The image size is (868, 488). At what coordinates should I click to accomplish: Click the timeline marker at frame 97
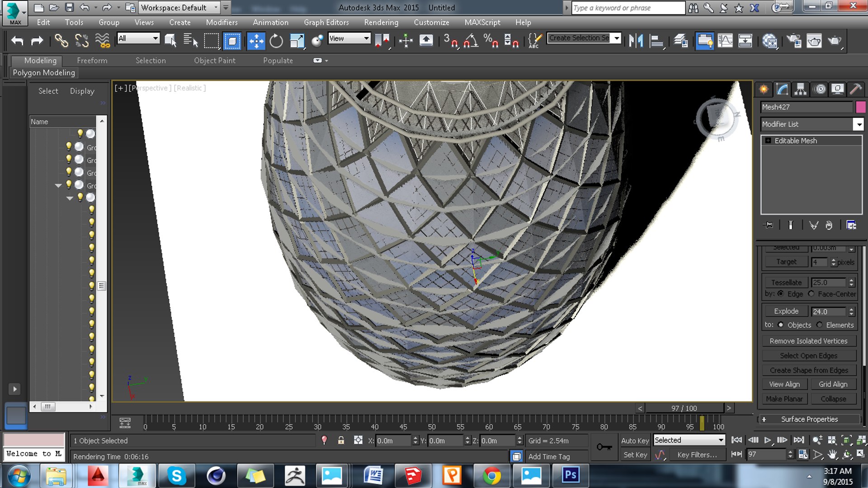702,423
